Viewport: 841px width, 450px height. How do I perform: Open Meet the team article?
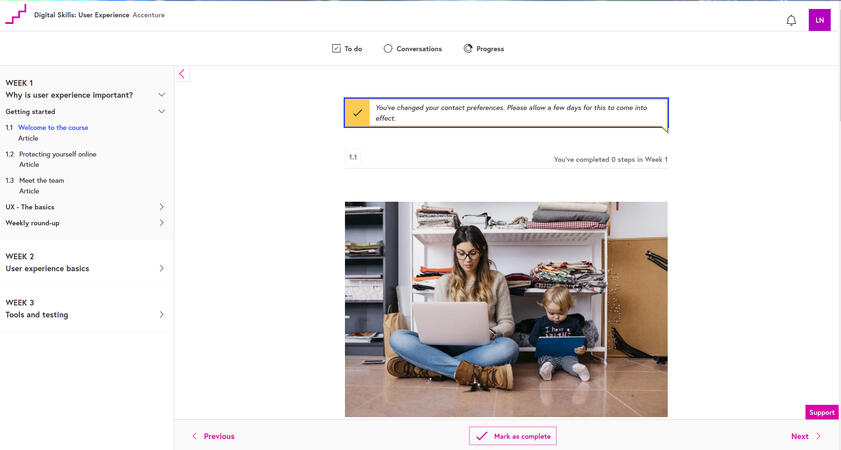pos(41,181)
